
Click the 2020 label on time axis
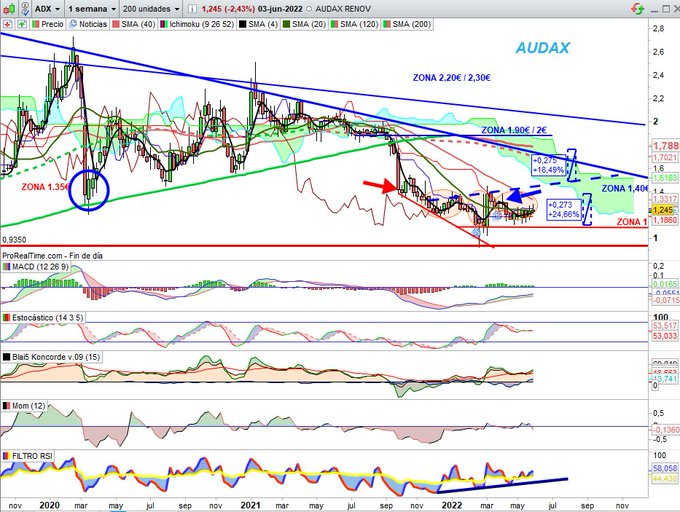click(49, 505)
